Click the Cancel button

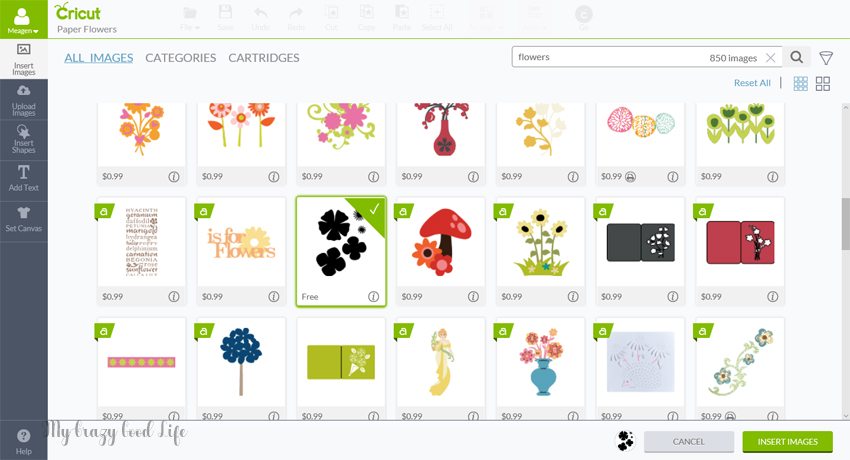(688, 442)
